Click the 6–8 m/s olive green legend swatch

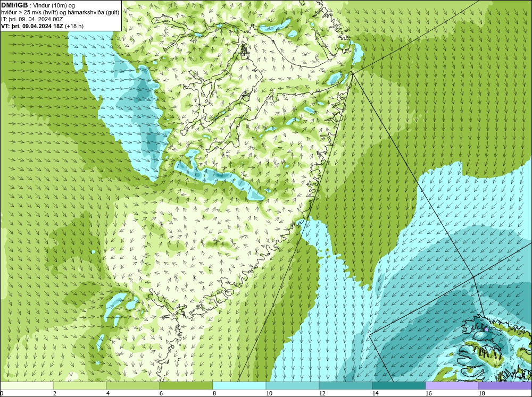[186, 386]
